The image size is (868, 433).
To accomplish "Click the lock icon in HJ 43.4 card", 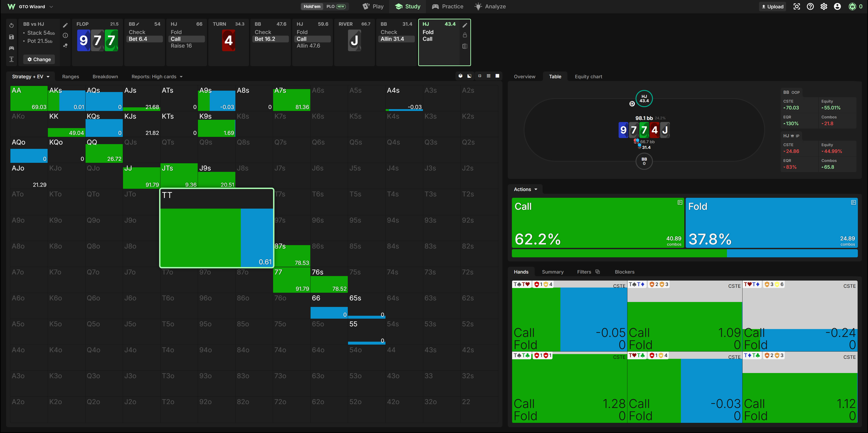I will coord(465,35).
